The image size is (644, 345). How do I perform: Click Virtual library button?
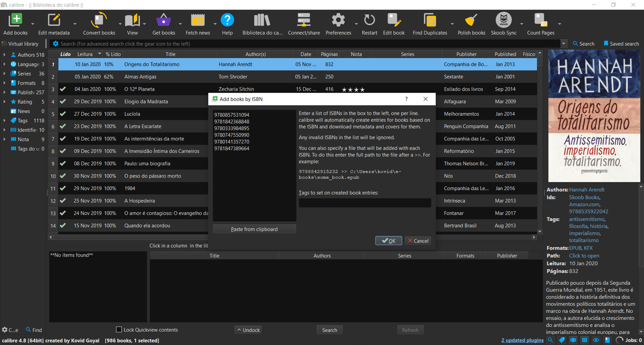[20, 44]
